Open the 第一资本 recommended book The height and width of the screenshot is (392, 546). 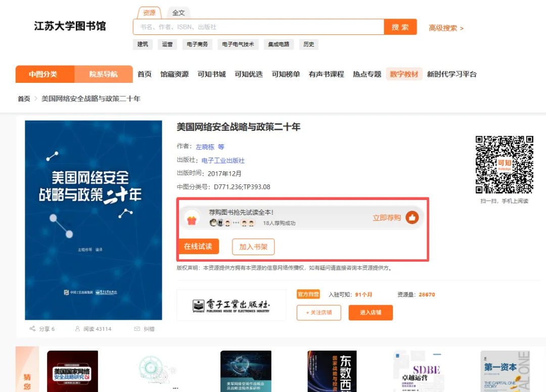(x=505, y=371)
